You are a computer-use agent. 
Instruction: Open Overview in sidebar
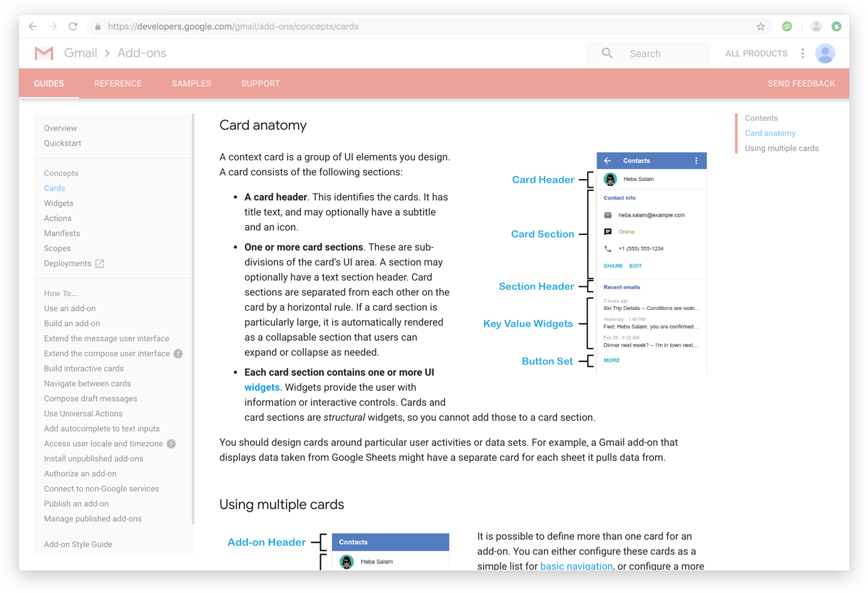[x=60, y=128]
